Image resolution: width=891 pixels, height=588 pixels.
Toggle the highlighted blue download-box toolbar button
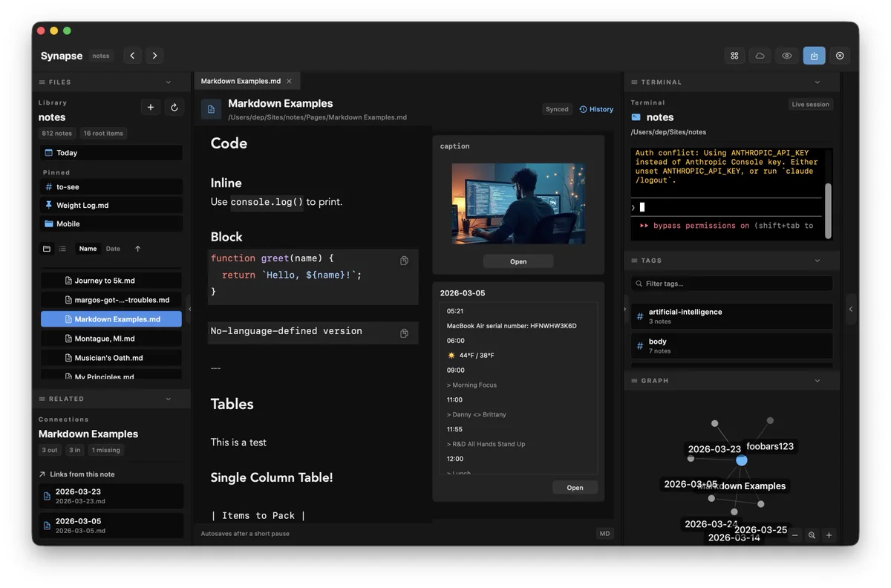814,56
